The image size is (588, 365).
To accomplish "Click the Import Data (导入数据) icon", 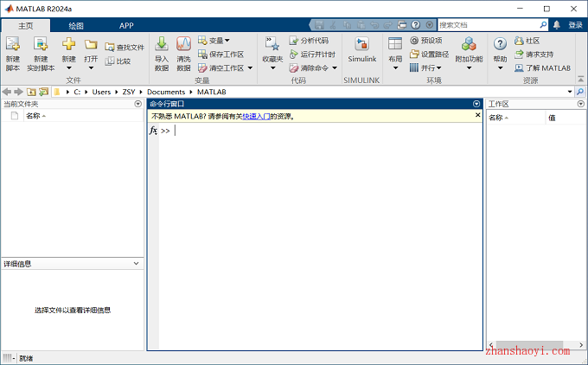I will click(x=162, y=44).
